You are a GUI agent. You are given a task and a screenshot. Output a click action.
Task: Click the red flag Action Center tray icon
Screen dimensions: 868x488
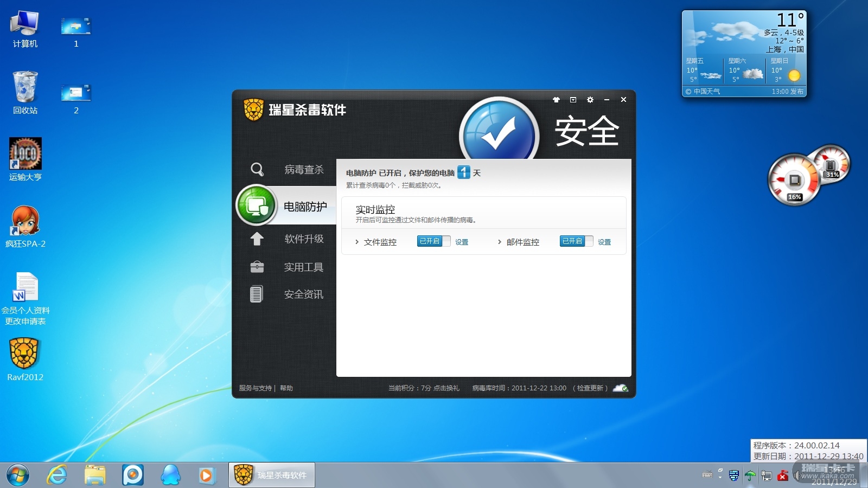coord(783,476)
